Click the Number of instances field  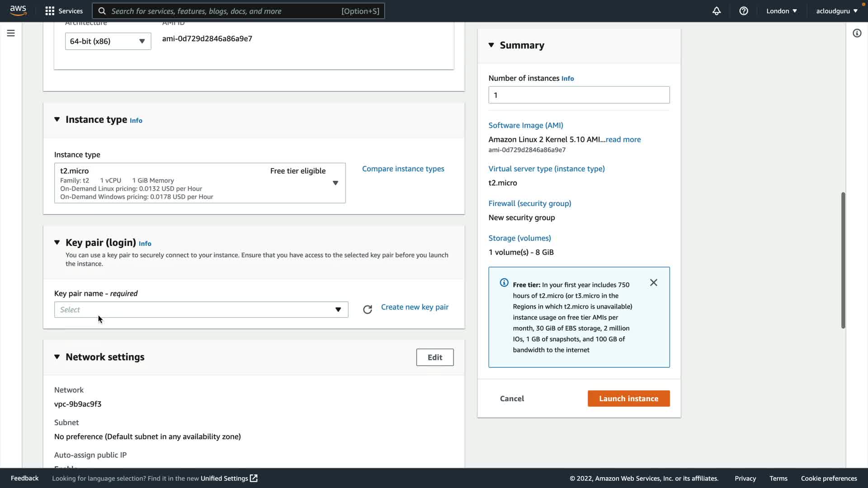click(579, 95)
